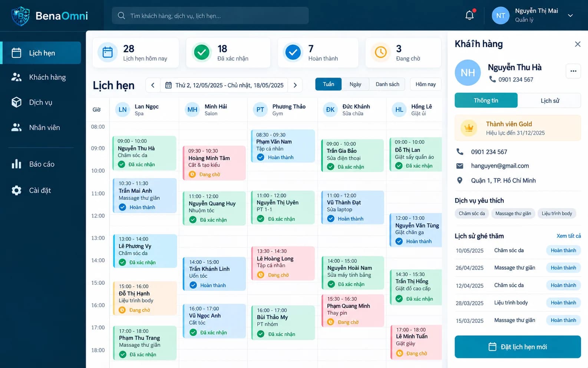Image resolution: width=588 pixels, height=368 pixels.
Task: Select the Thông tin tab
Action: pos(486,100)
